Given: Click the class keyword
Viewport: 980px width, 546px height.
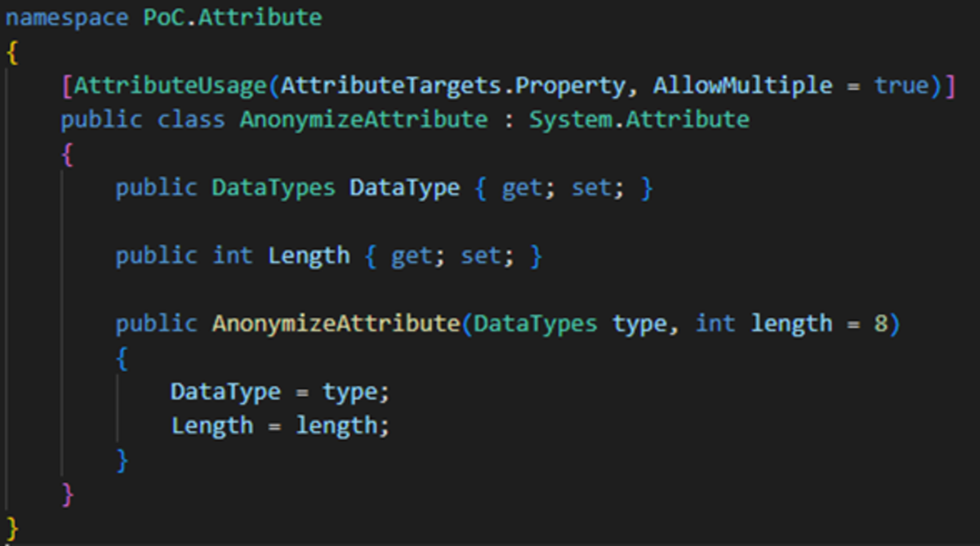Looking at the screenshot, I should point(190,120).
